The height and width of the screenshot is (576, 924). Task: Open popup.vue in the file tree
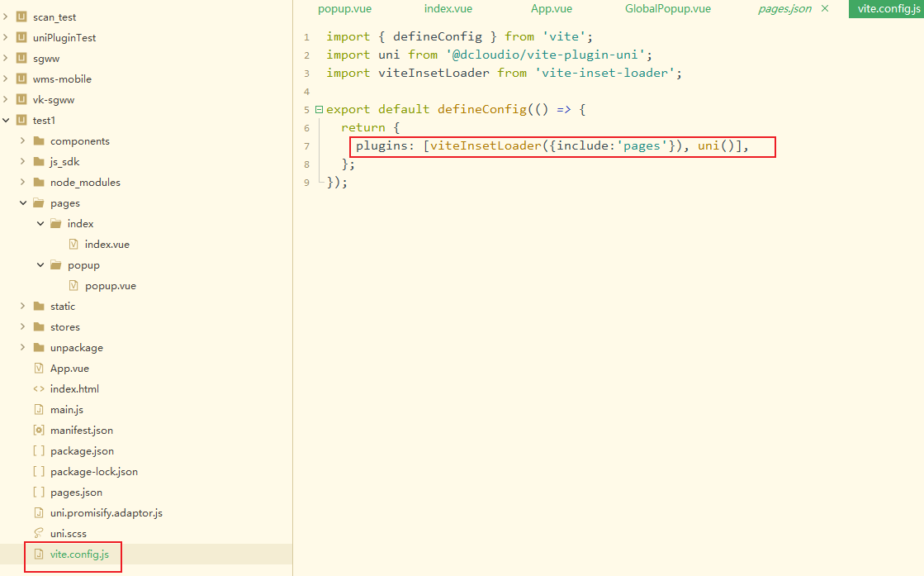click(110, 285)
